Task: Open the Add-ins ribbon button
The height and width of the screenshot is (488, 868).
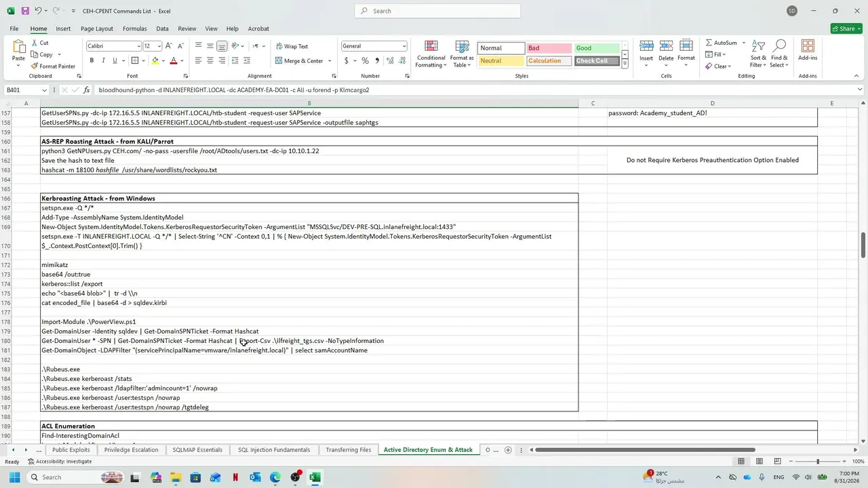Action: click(808, 50)
